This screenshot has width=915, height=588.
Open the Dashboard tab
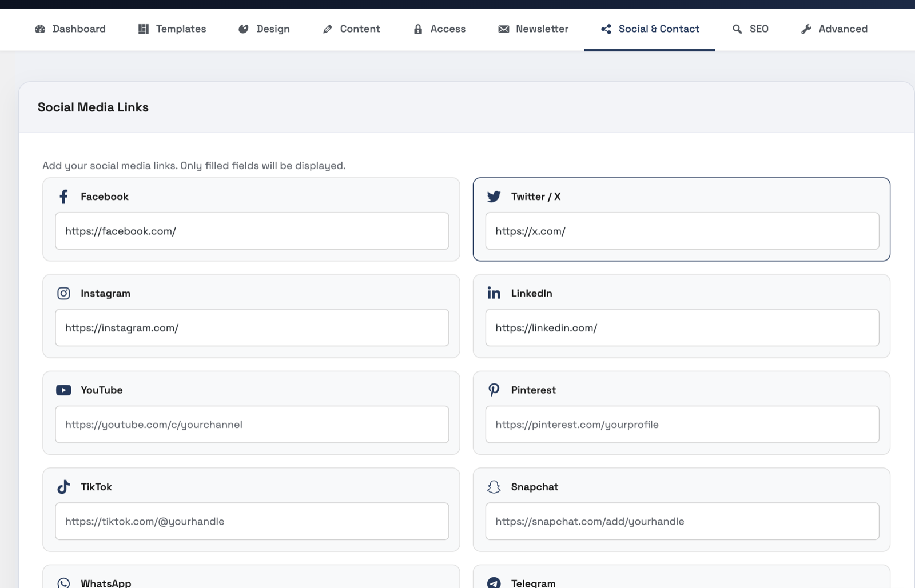pyautogui.click(x=70, y=29)
